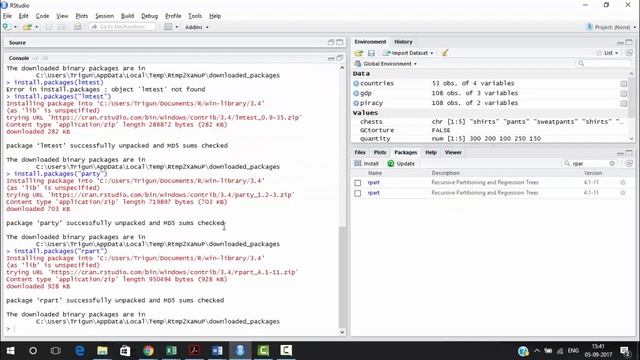Open the upper rpart package link
This screenshot has height=360, width=640.
[x=373, y=182]
